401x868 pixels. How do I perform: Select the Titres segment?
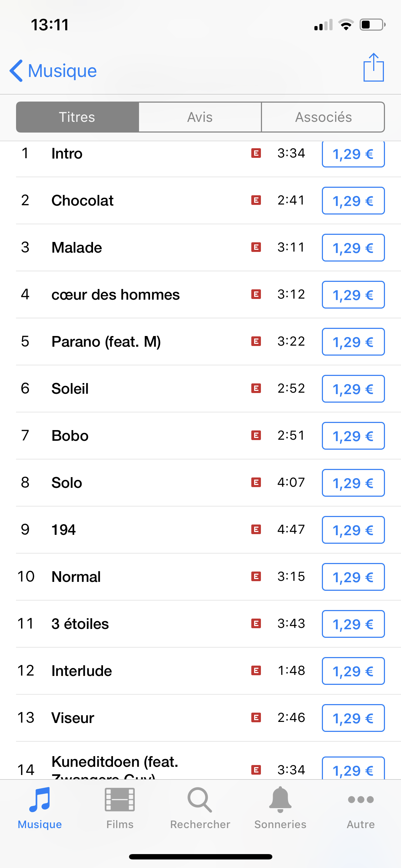[77, 117]
